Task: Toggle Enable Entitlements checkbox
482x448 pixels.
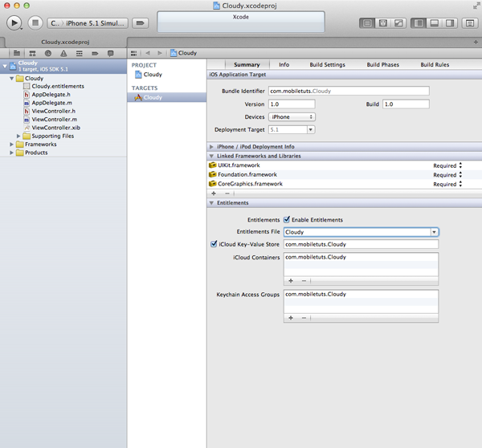Action: [x=287, y=219]
